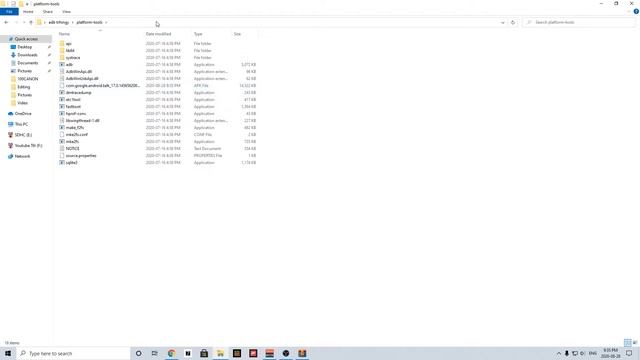640x360 pixels.
Task: Expand the ribbon with the chevron
Action: pyautogui.click(x=629, y=12)
